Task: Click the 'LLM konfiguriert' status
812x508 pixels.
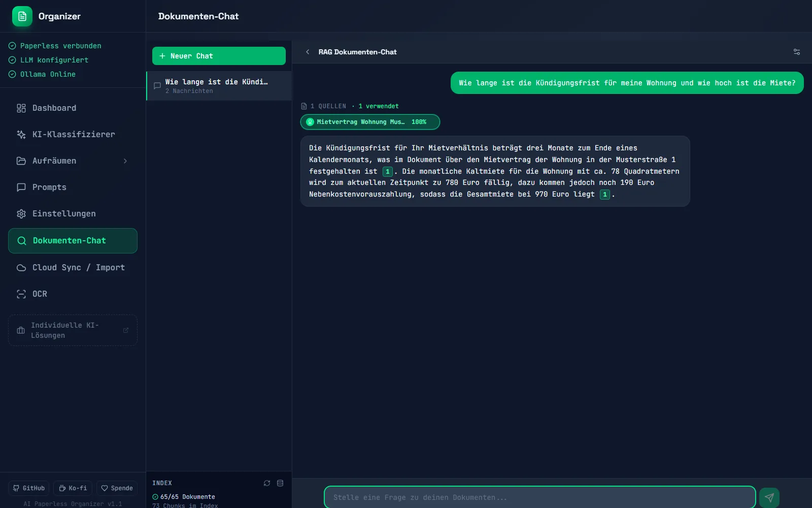Action: (48, 60)
